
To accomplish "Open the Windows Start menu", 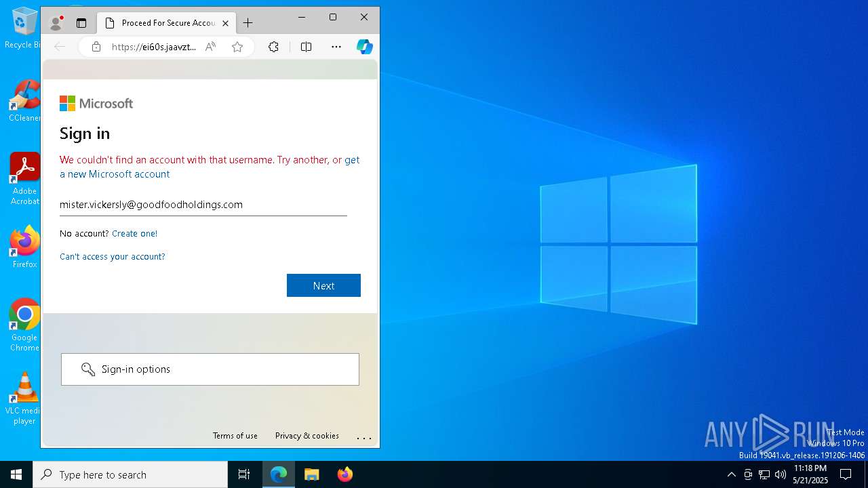I will click(16, 474).
